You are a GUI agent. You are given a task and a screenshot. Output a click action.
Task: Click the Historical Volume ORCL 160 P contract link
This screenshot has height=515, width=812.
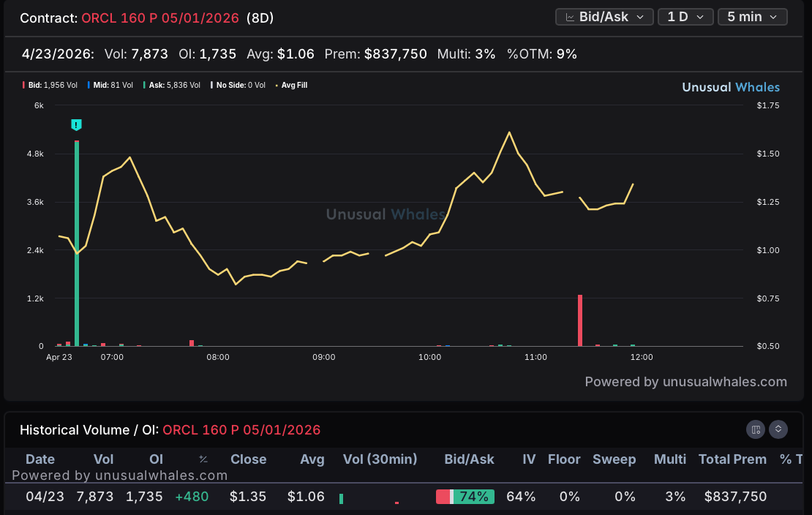[241, 430]
